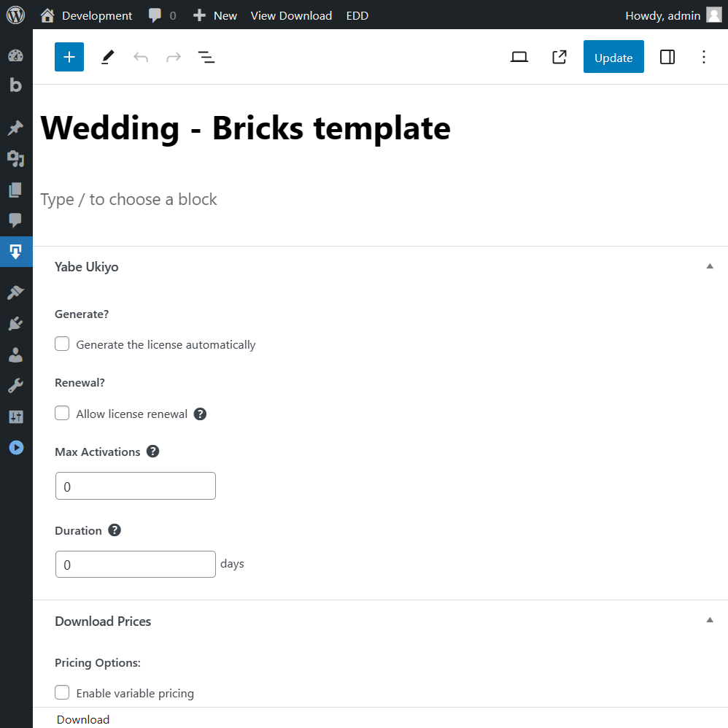728x728 pixels.
Task: Open the New menu in the admin bar
Action: (214, 15)
